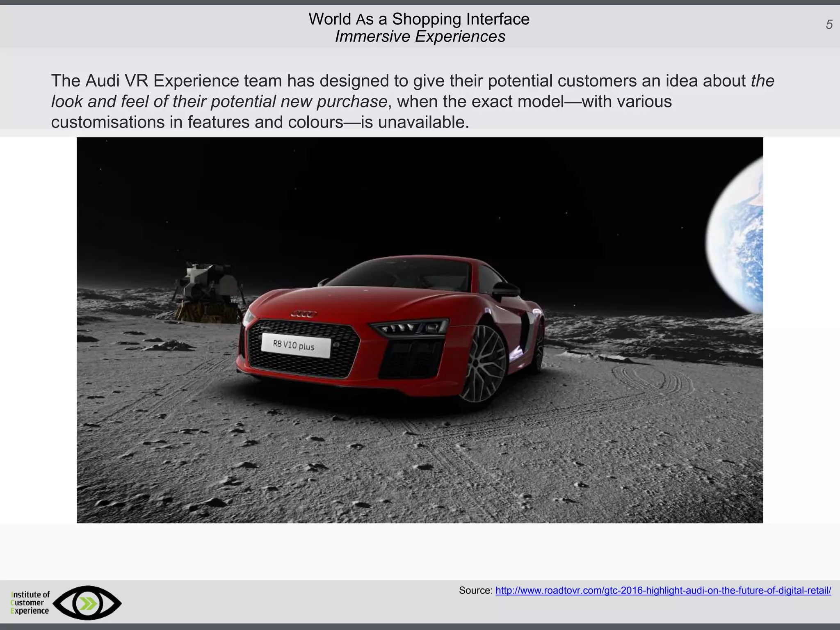Image resolution: width=840 pixels, height=630 pixels.
Task: Open the roadtovr.com source link
Action: (663, 591)
